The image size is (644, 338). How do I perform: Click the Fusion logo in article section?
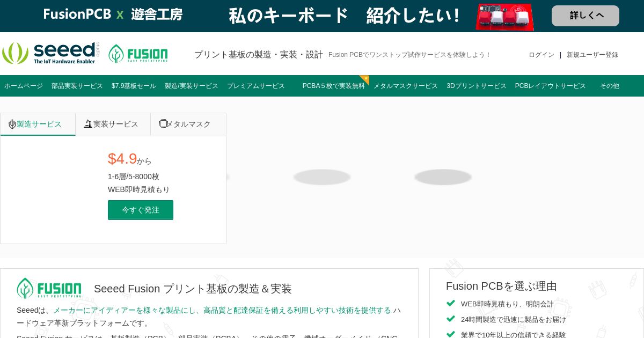pos(49,288)
